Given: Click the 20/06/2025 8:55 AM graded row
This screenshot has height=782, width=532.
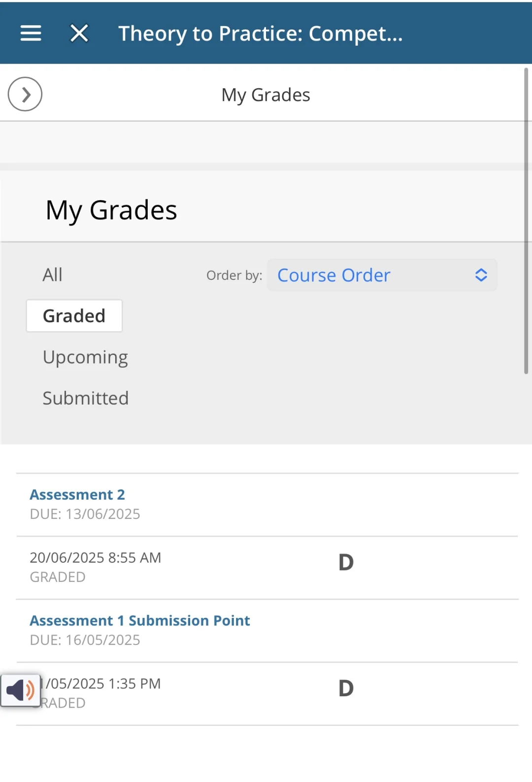Looking at the screenshot, I should coord(267,568).
